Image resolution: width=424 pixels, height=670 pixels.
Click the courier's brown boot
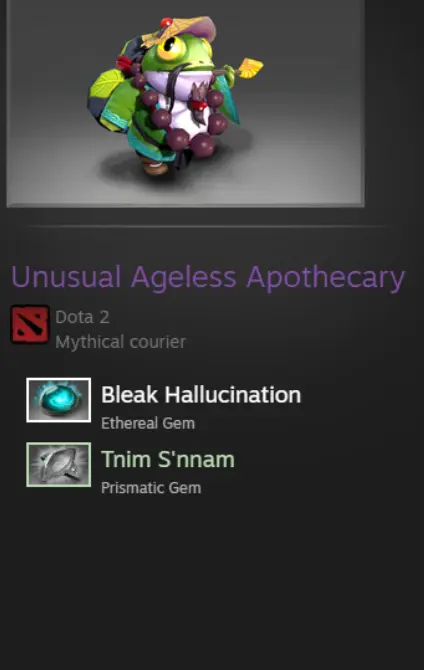155,165
